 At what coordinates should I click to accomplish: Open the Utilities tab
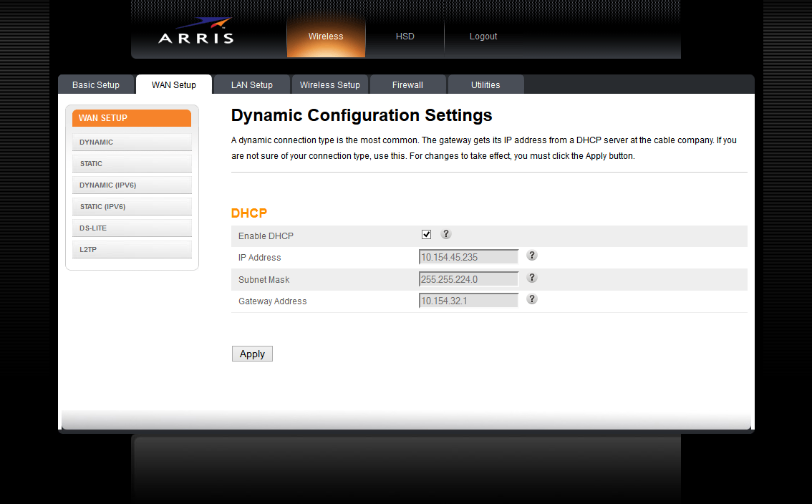485,85
